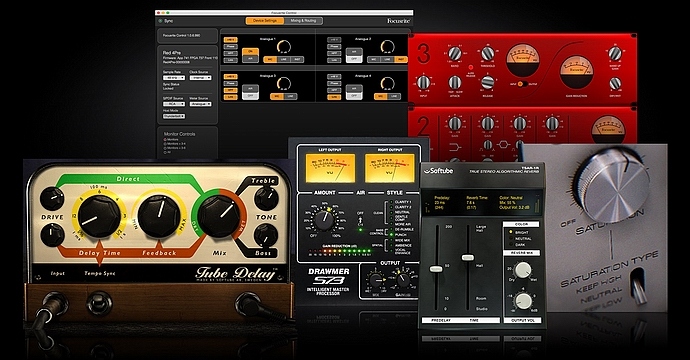Open the Sample Rate dropdown
This screenshot has width=690, height=360.
(x=174, y=78)
